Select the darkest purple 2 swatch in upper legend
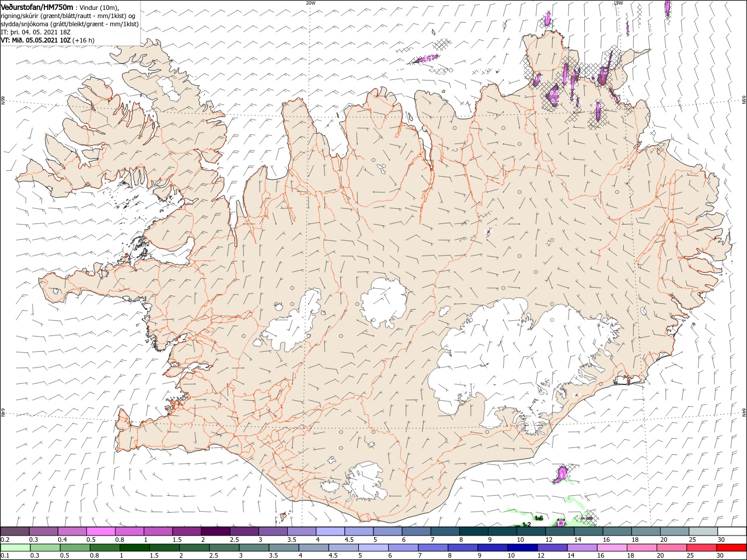This screenshot has height=560, width=747. pyautogui.click(x=215, y=531)
